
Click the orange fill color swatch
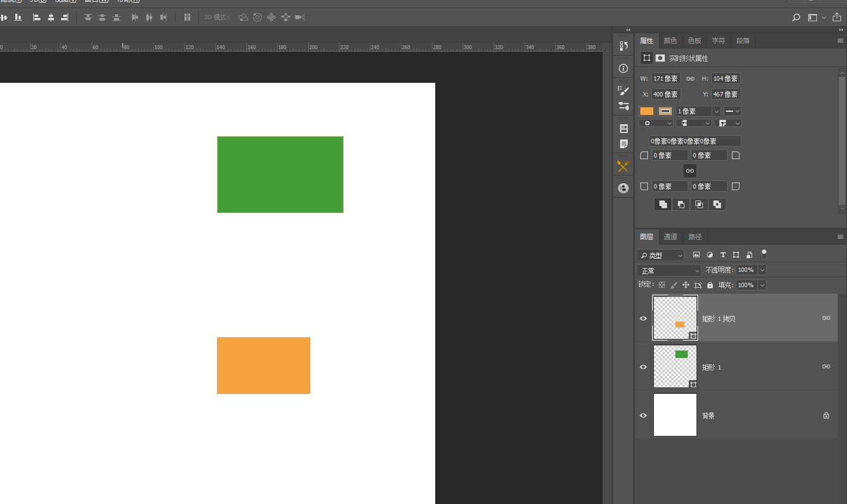click(x=647, y=111)
